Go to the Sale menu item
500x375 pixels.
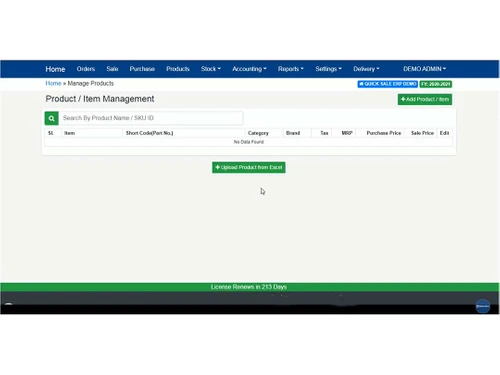pos(112,69)
